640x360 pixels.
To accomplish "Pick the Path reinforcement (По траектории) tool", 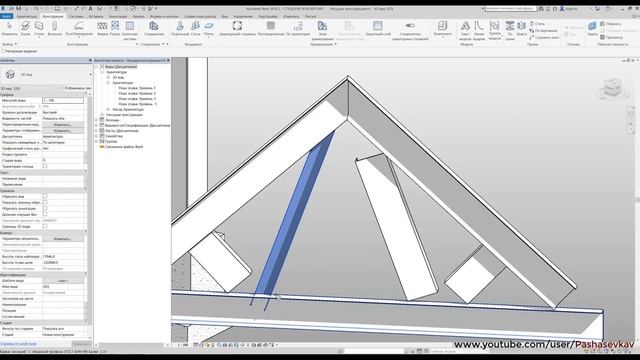I will 298,29.
